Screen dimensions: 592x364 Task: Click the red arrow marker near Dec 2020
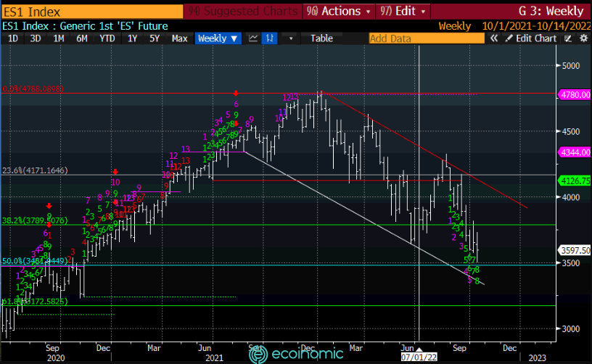[x=115, y=172]
